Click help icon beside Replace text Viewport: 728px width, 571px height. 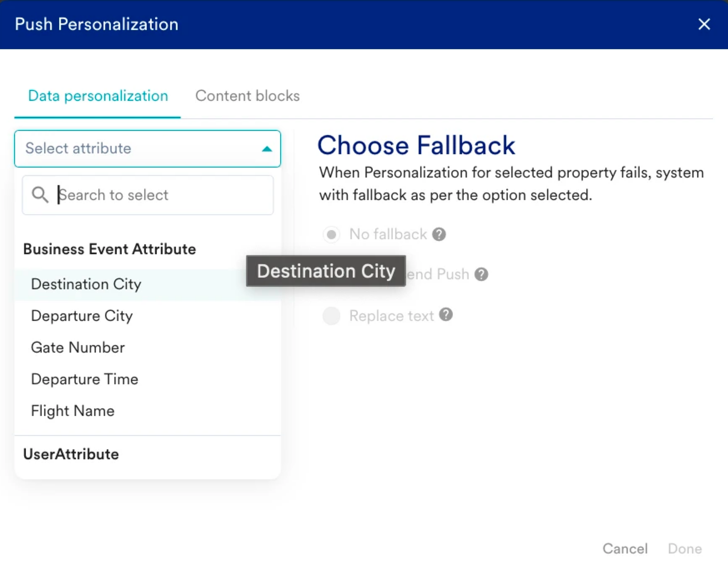446,315
